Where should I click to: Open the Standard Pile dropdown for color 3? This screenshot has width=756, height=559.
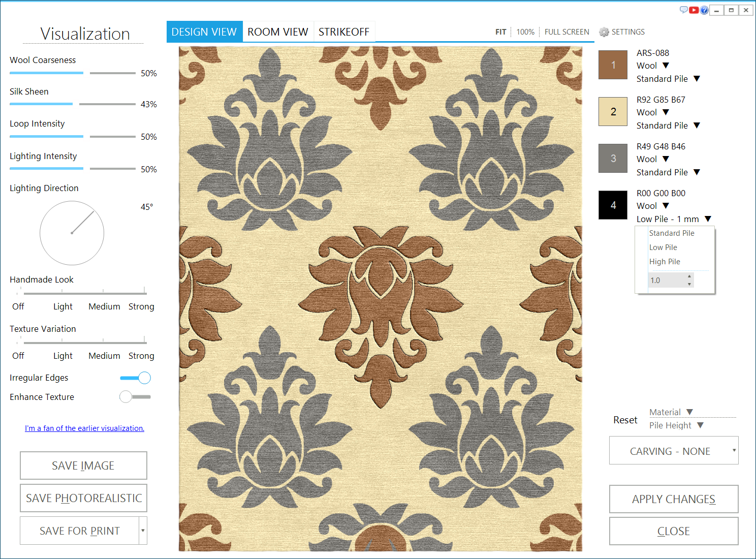coord(697,172)
